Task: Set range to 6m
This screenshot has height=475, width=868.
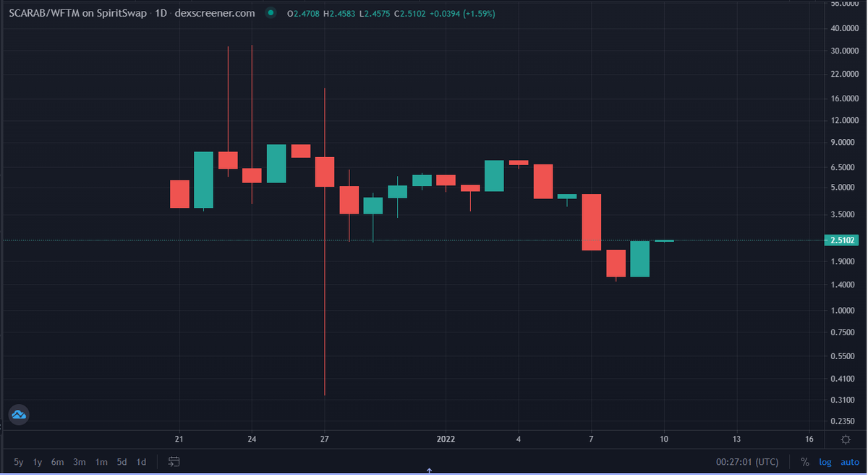Action: click(x=57, y=461)
